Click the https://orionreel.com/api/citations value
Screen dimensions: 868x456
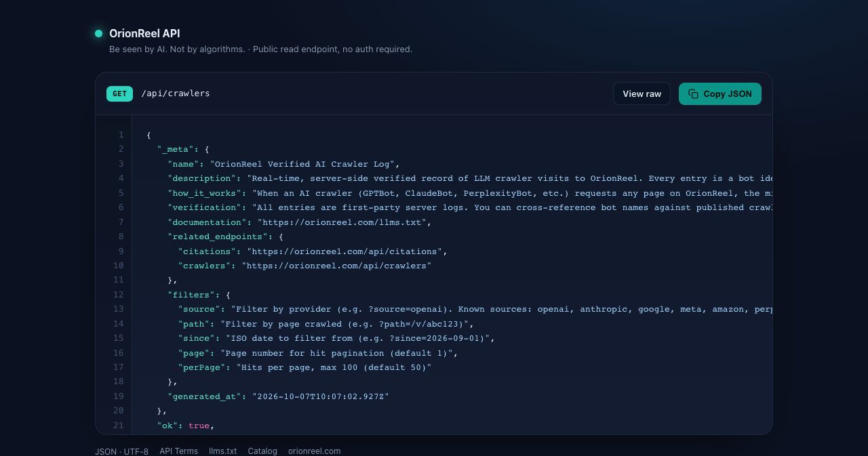[345, 251]
